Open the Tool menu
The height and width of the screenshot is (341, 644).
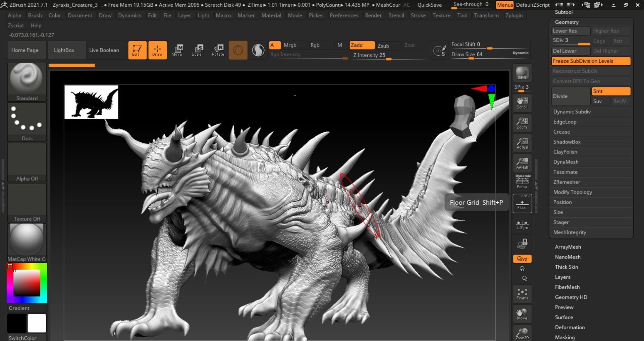tap(462, 15)
